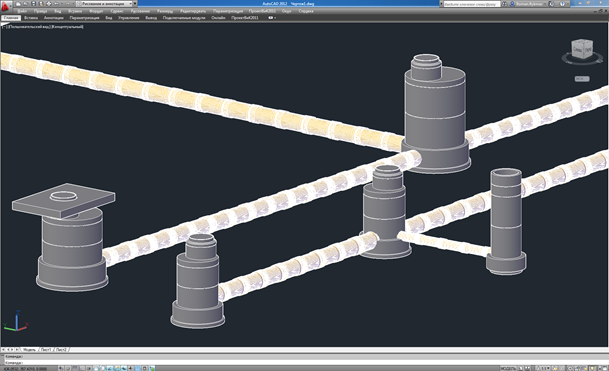Toggle the МОДЕЛЬ space button in status bar
The image size is (609, 371).
pos(508,369)
